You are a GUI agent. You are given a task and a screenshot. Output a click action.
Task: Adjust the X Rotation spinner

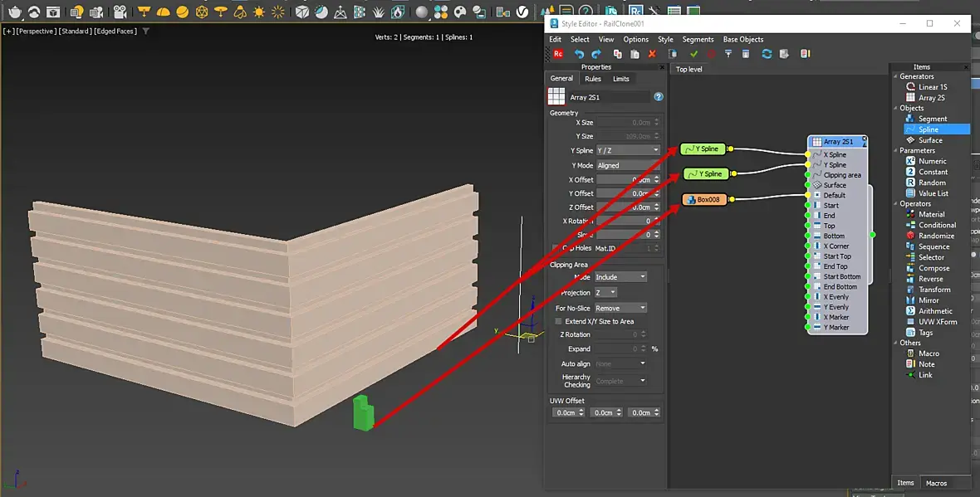click(656, 221)
